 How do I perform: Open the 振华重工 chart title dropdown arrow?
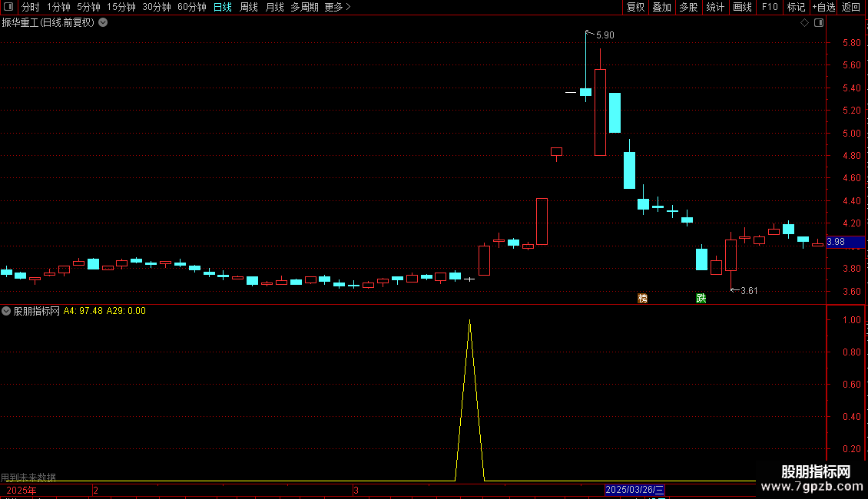(103, 23)
